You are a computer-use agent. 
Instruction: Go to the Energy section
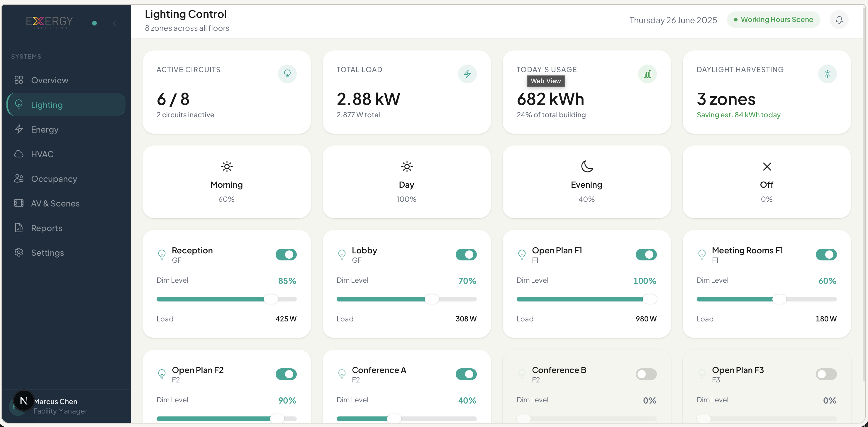coord(66,129)
